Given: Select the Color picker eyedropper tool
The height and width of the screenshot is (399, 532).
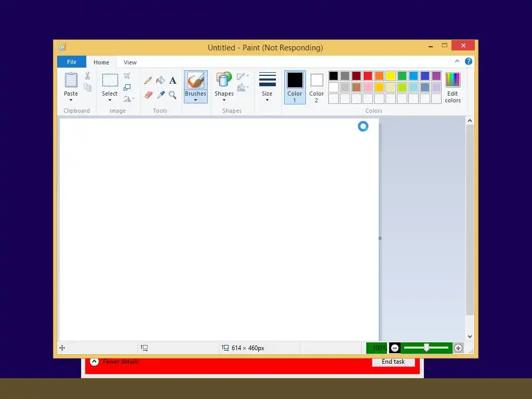Looking at the screenshot, I should click(x=161, y=95).
